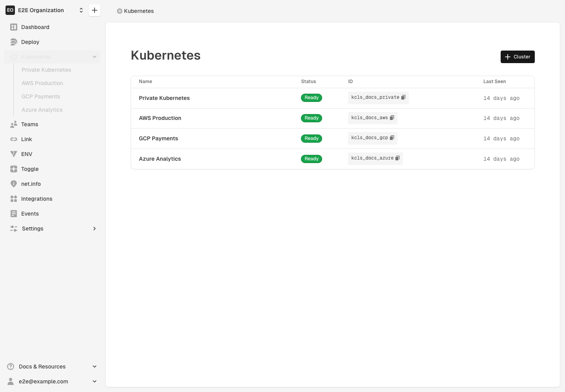Viewport: 565px width, 392px height.
Task: Click the net.info shield icon
Action: pos(14,184)
